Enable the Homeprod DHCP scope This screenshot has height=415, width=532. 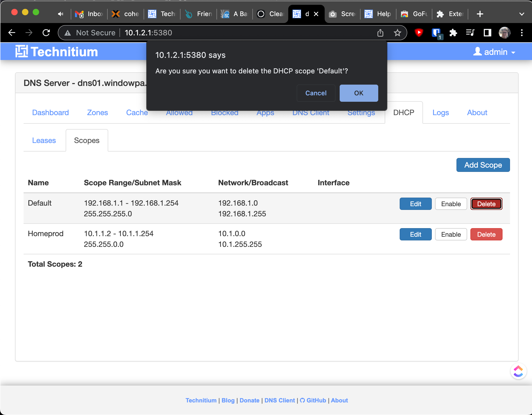coord(451,234)
